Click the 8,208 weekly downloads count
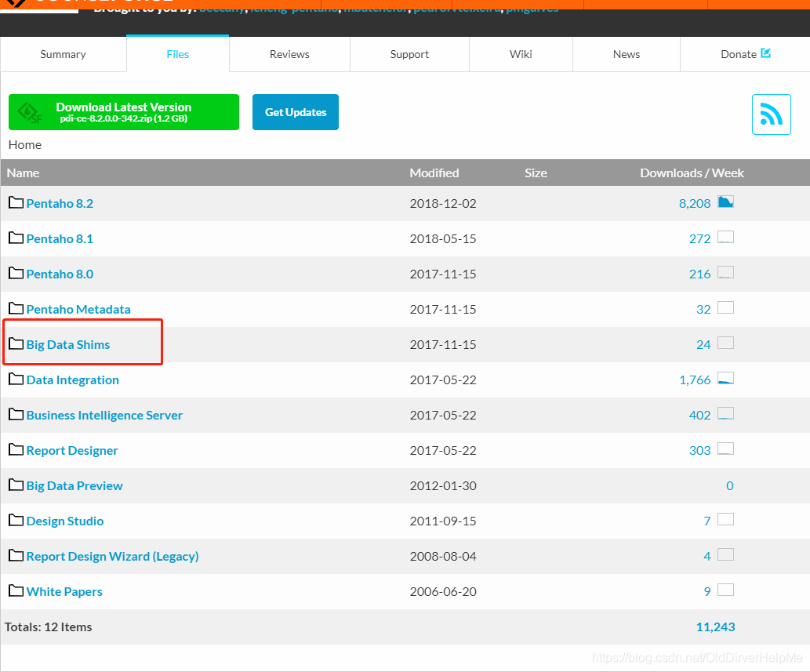Image resolution: width=810 pixels, height=672 pixels. (x=695, y=204)
